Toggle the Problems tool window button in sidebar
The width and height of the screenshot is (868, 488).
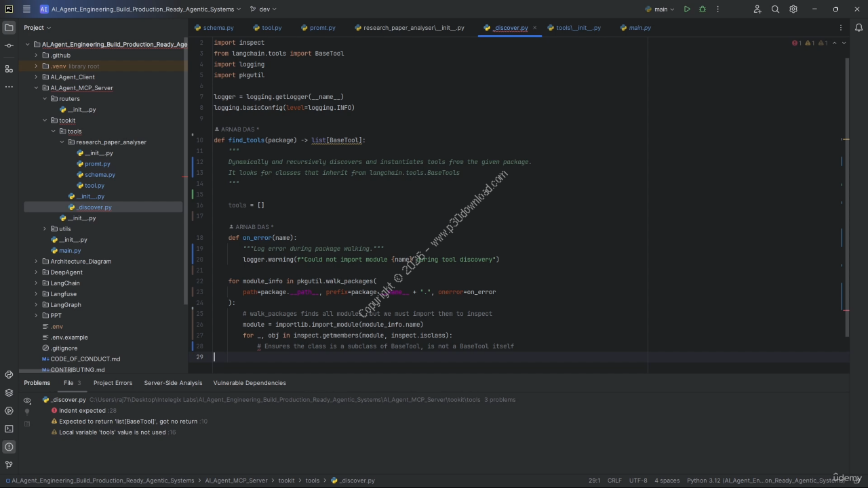click(x=9, y=447)
